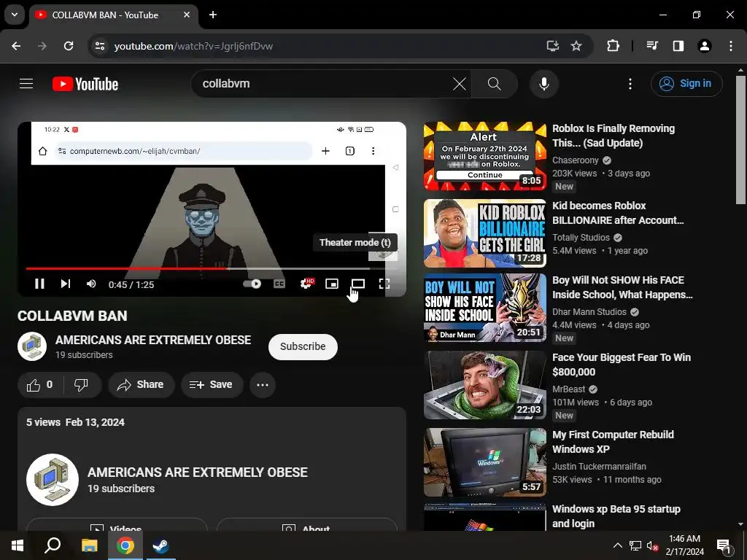Like the COLLABVM BAN video
This screenshot has height=560, width=747.
click(39, 385)
